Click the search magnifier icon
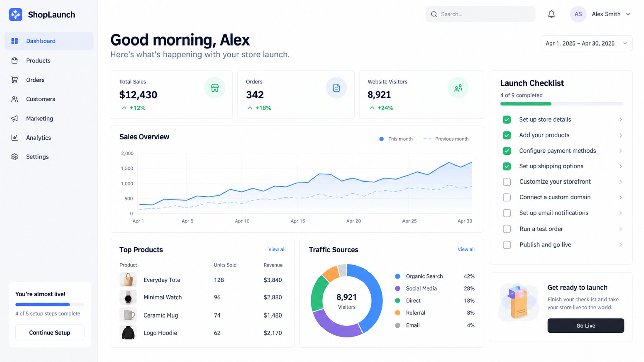 [434, 14]
